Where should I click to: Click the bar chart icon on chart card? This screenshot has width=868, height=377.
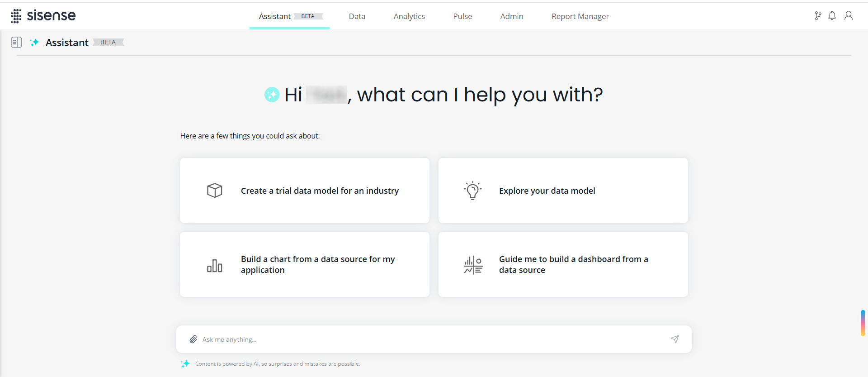215,265
